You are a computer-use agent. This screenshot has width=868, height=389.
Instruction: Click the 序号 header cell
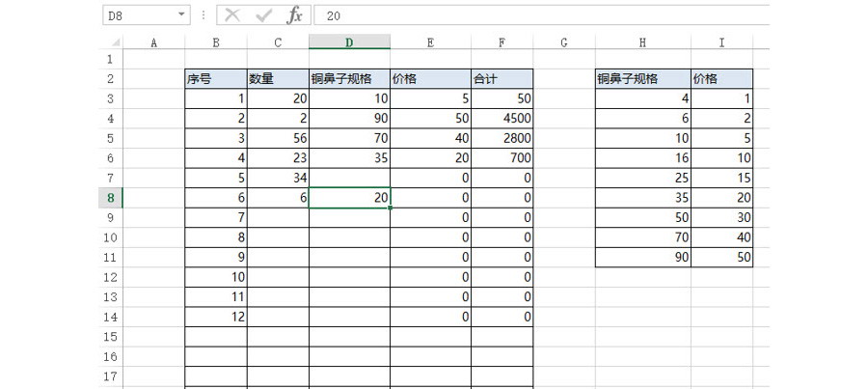coord(216,79)
